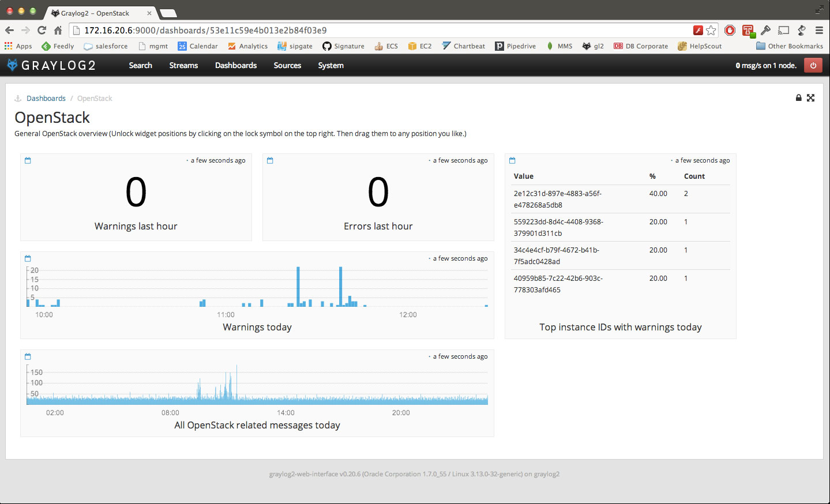
Task: Open ECS bookmark
Action: tap(386, 46)
